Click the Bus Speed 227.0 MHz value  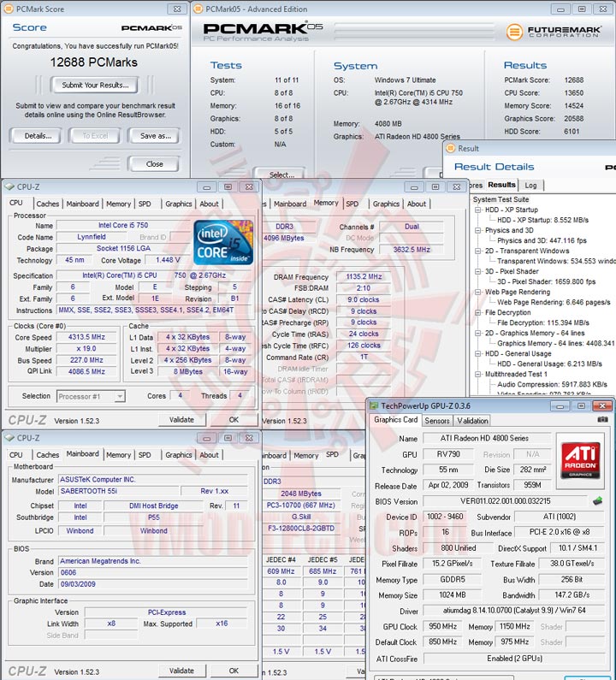pyautogui.click(x=86, y=360)
